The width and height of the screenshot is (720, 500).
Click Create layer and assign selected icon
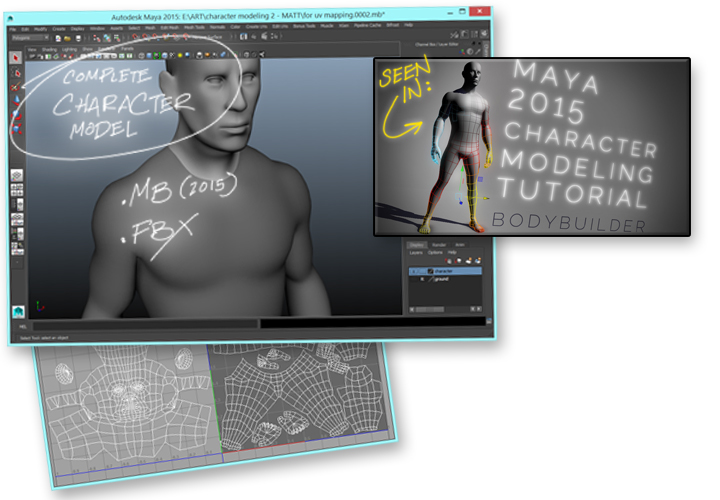click(x=478, y=261)
